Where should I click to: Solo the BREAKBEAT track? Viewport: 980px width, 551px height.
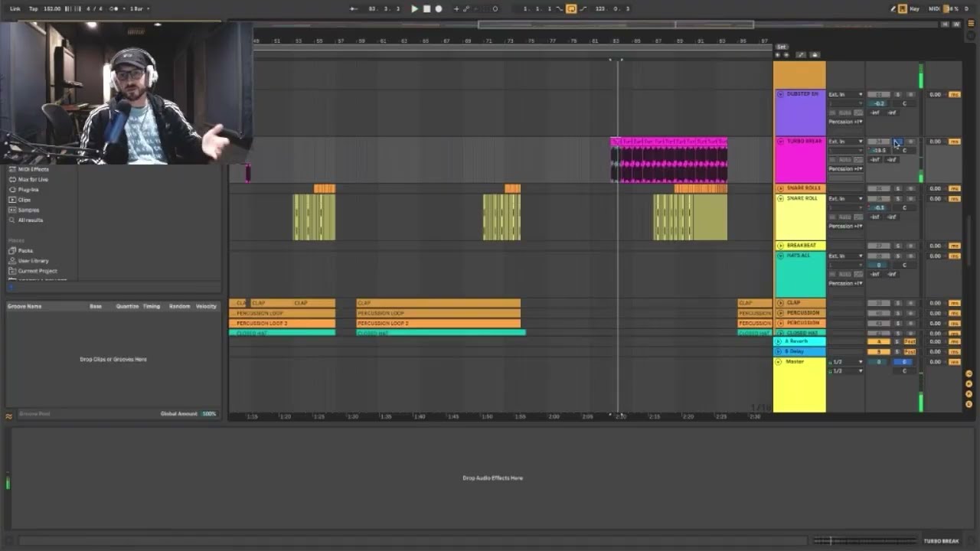pyautogui.click(x=898, y=246)
